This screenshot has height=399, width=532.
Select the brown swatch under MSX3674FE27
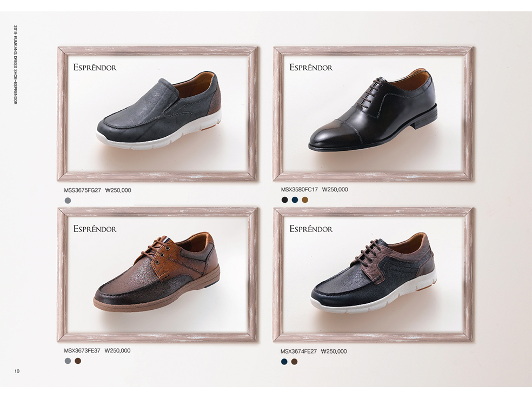coord(294,362)
